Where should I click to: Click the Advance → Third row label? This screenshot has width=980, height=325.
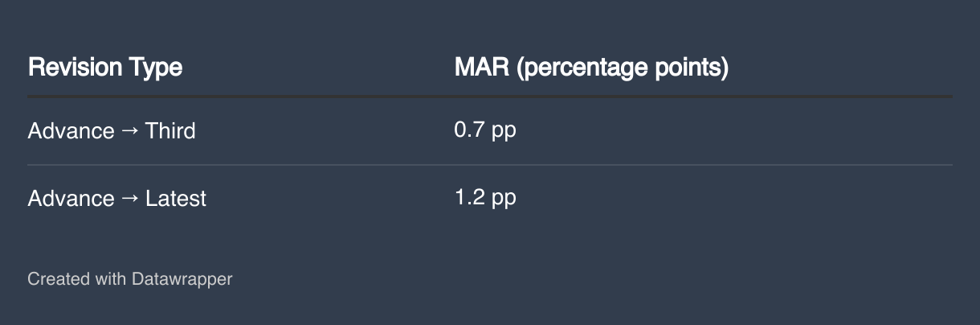(x=112, y=131)
